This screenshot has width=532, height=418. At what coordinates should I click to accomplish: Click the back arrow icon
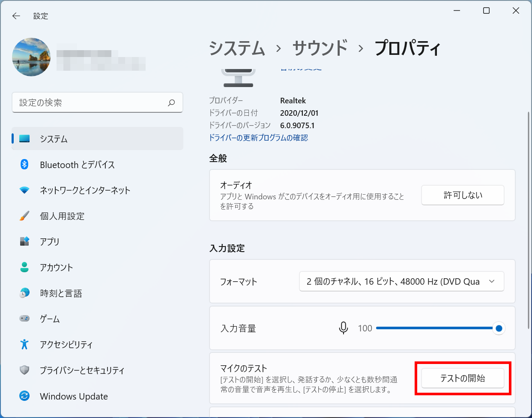(x=16, y=16)
